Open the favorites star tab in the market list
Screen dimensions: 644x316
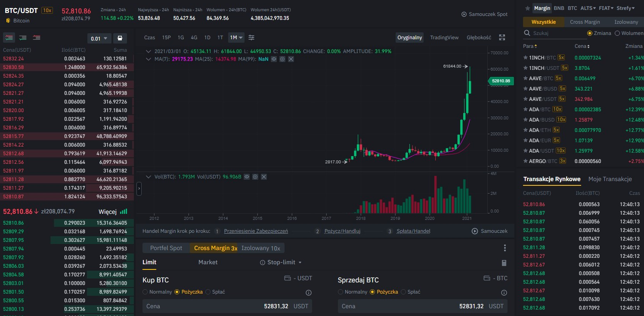pos(528,8)
